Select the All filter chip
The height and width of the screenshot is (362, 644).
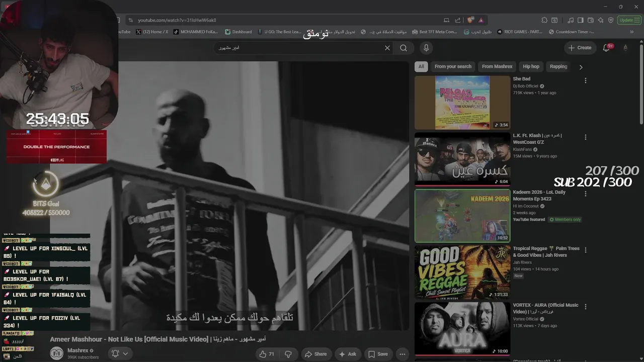click(421, 66)
